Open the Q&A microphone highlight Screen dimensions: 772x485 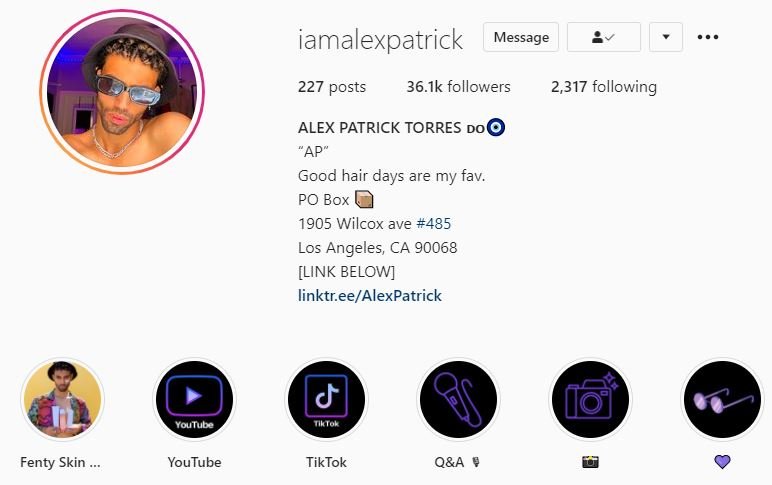coord(458,399)
